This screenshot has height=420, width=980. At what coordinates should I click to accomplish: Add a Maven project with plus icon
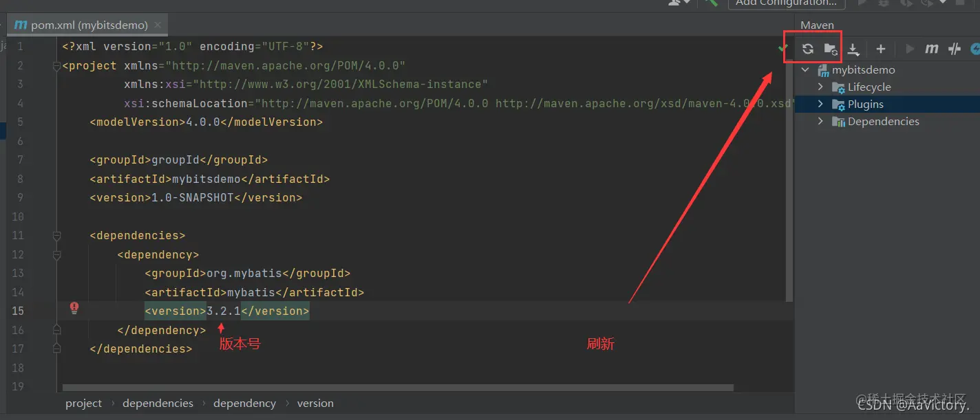(x=880, y=49)
